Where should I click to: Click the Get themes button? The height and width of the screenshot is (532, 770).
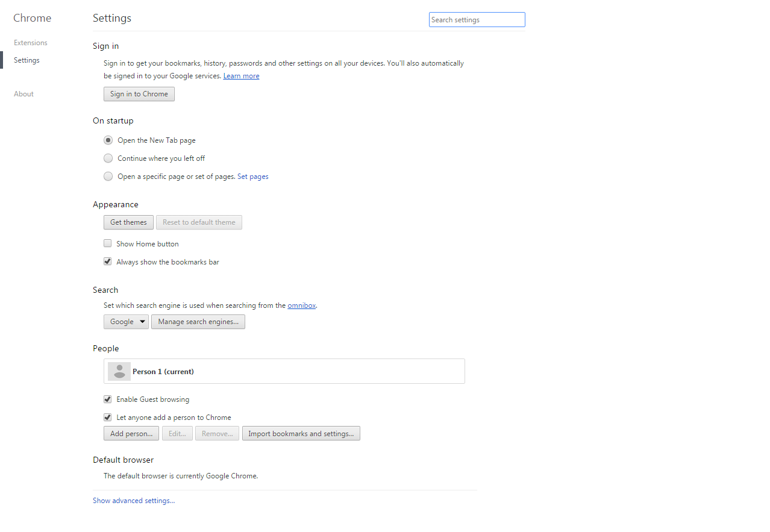[x=128, y=222]
